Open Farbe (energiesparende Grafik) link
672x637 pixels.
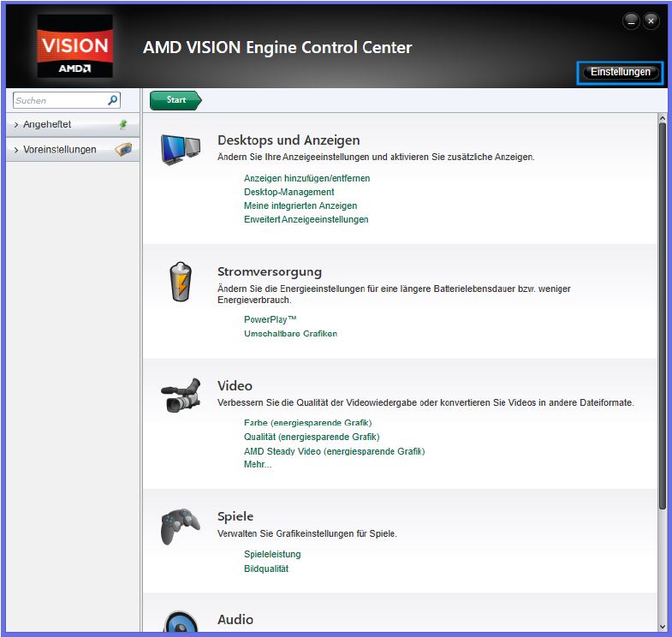tap(307, 423)
